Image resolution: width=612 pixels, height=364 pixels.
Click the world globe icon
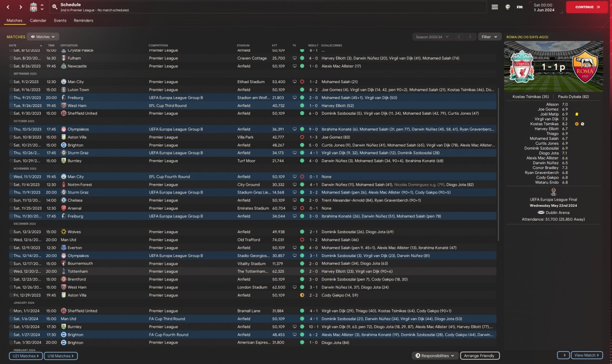[x=507, y=7]
